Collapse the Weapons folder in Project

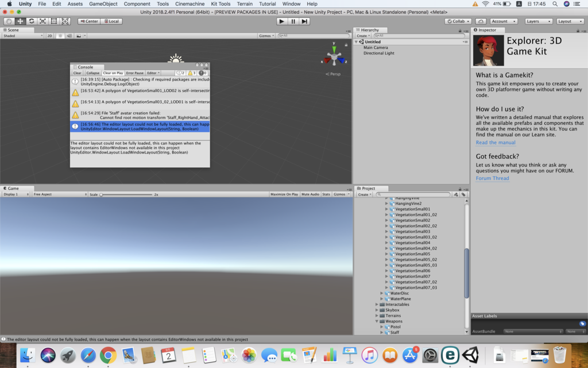click(x=377, y=321)
